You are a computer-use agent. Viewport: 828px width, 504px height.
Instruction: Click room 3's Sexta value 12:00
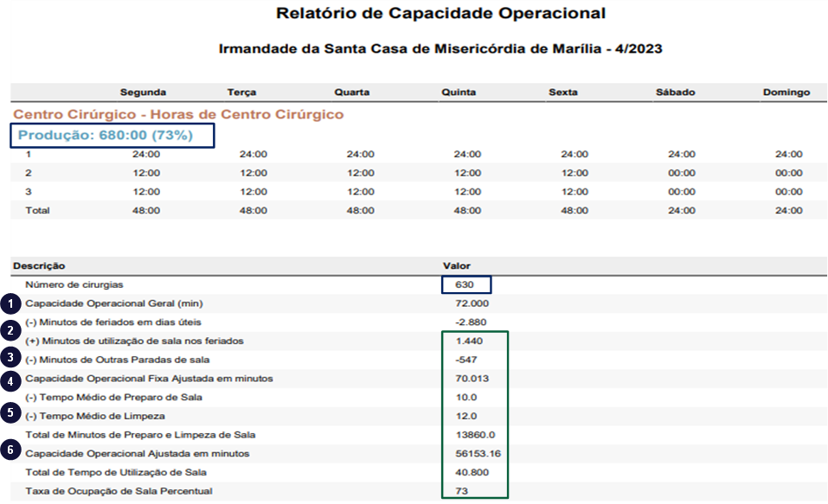pos(574,192)
